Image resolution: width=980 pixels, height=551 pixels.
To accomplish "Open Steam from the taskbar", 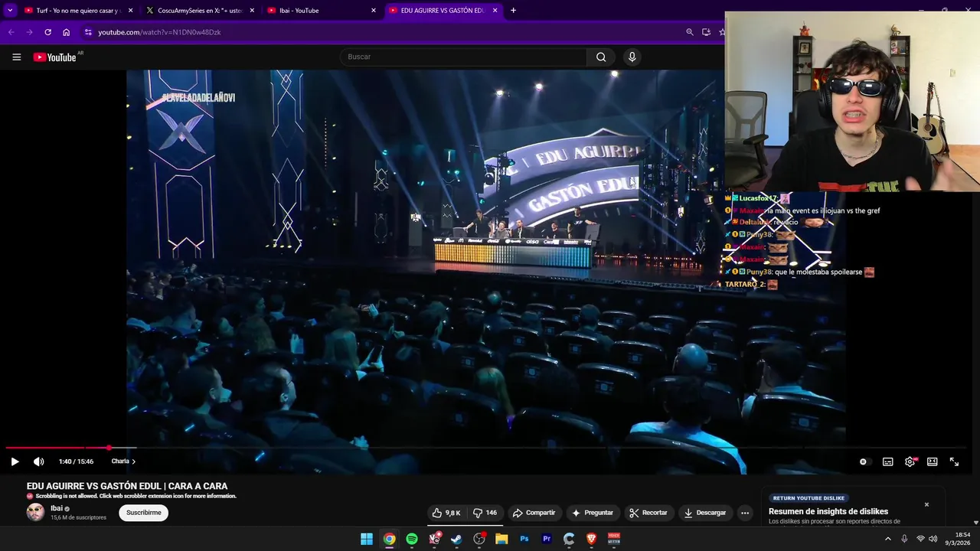I will [x=456, y=539].
